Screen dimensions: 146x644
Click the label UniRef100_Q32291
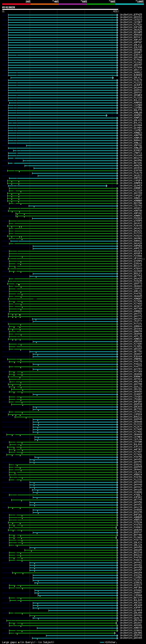pyautogui.click(x=131, y=575)
